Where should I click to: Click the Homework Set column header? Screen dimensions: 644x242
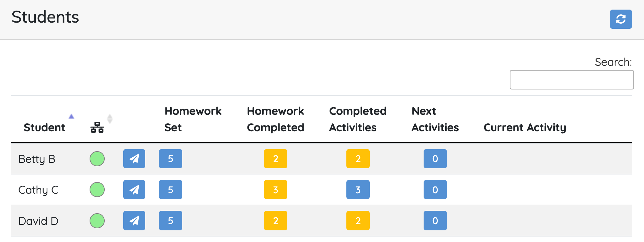pyautogui.click(x=193, y=119)
